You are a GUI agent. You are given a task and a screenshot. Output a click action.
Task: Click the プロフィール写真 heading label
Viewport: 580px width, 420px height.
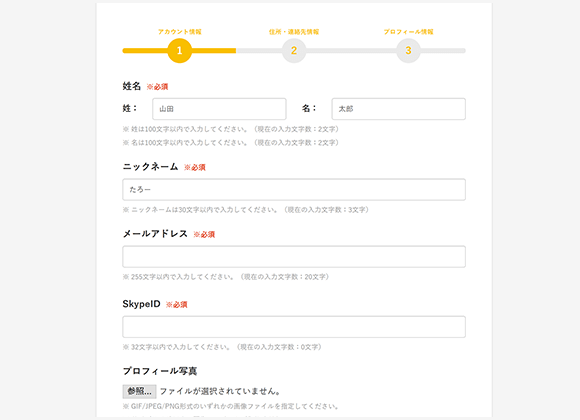click(160, 371)
